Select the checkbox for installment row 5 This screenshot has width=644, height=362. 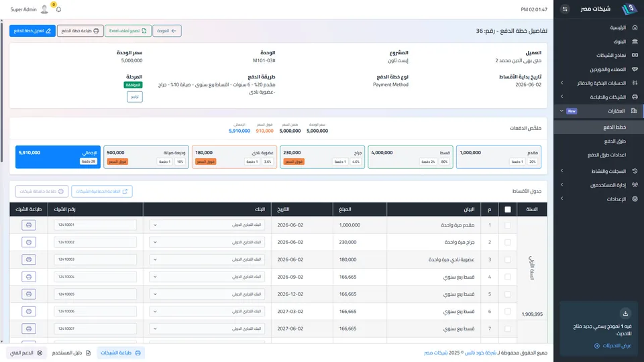tap(508, 294)
